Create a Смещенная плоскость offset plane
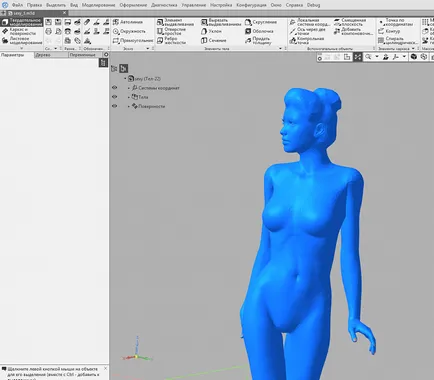This screenshot has width=434, height=380. (x=350, y=22)
